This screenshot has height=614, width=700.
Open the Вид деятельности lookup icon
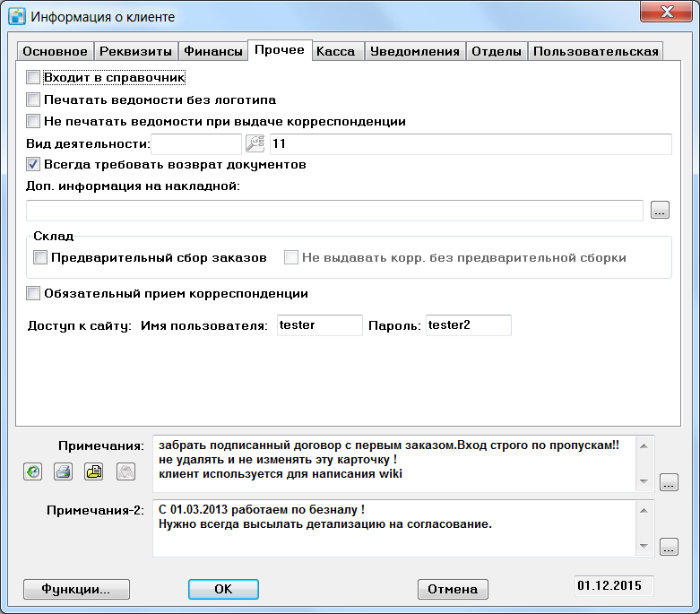point(255,143)
